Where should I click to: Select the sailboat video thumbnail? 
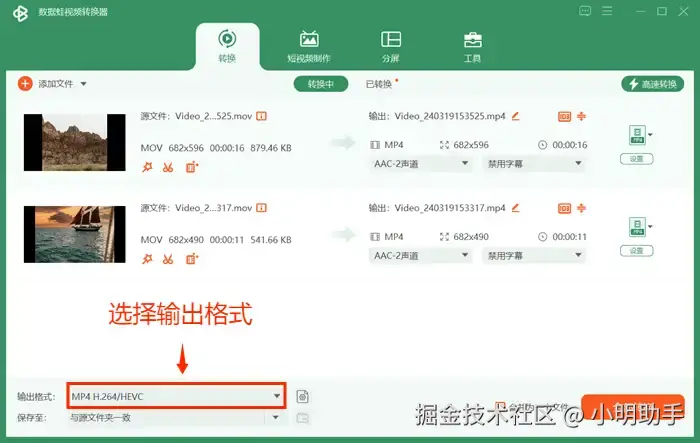(x=75, y=234)
